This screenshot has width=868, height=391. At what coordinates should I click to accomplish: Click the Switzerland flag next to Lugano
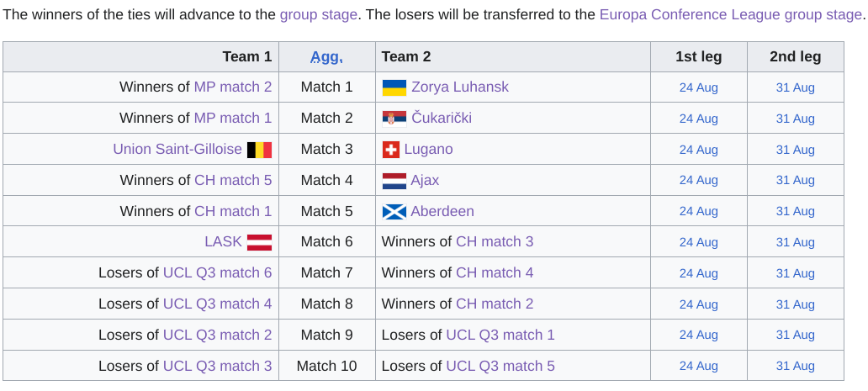(391, 150)
